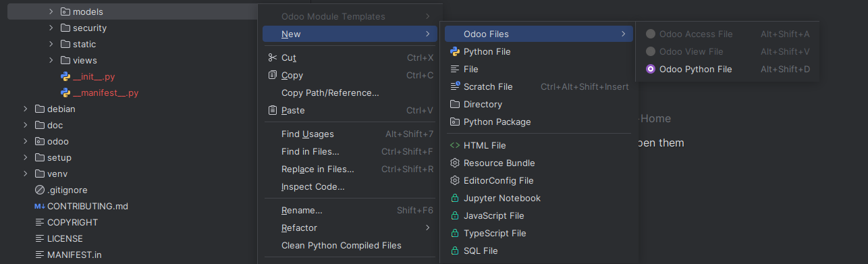The image size is (868, 264).
Task: Select the views folder row
Action: click(133, 60)
